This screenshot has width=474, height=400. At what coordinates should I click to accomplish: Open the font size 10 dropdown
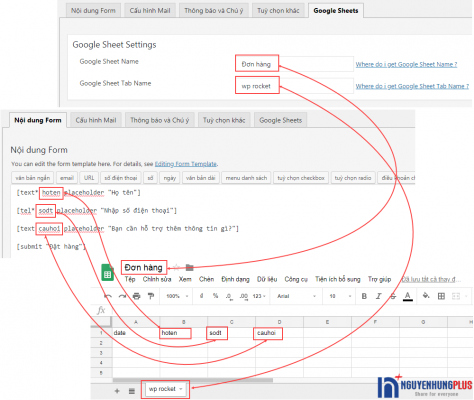[x=340, y=296]
